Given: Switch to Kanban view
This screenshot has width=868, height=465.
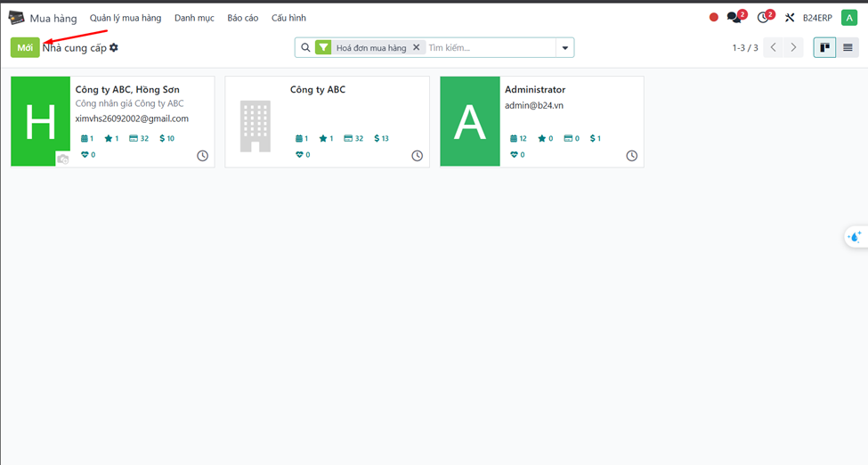Looking at the screenshot, I should pyautogui.click(x=824, y=47).
